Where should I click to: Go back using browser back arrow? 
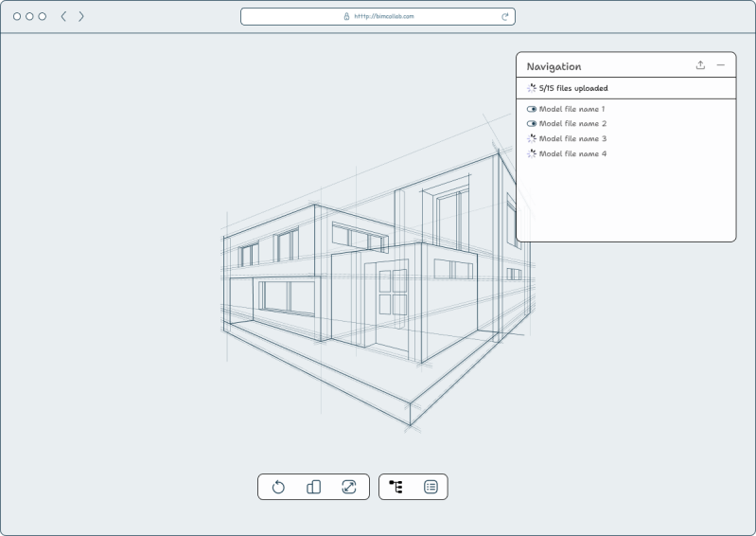point(63,16)
